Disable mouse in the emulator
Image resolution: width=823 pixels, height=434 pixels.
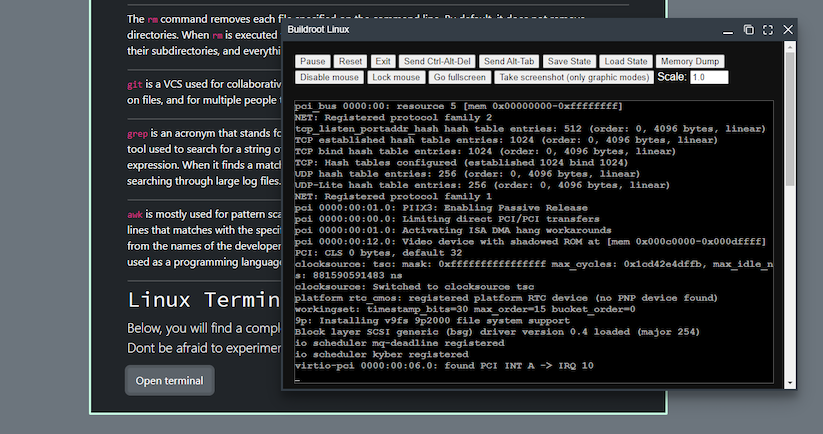pyautogui.click(x=329, y=77)
